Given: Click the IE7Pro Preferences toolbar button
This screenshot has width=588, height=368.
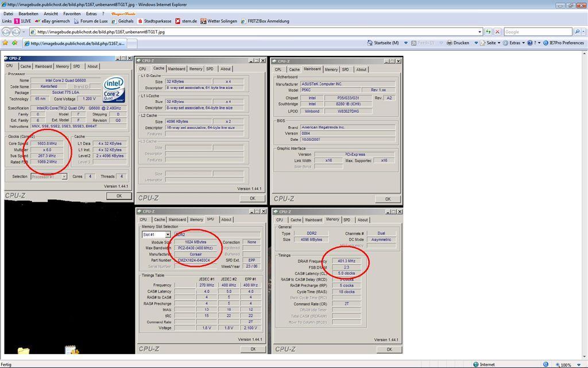Looking at the screenshot, I should coord(564,43).
